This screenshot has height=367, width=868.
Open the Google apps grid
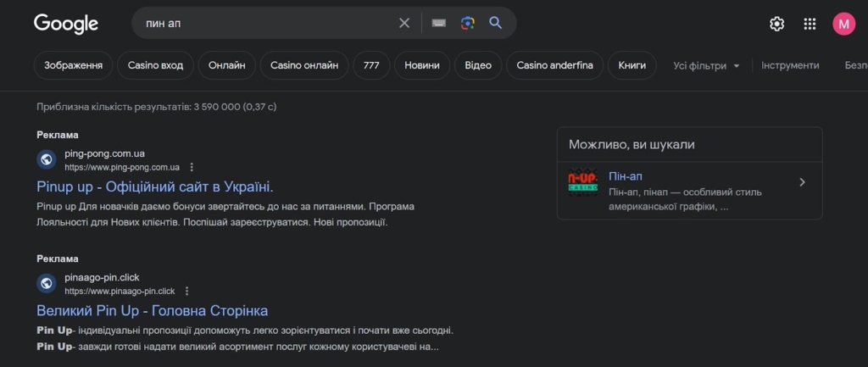coord(810,24)
